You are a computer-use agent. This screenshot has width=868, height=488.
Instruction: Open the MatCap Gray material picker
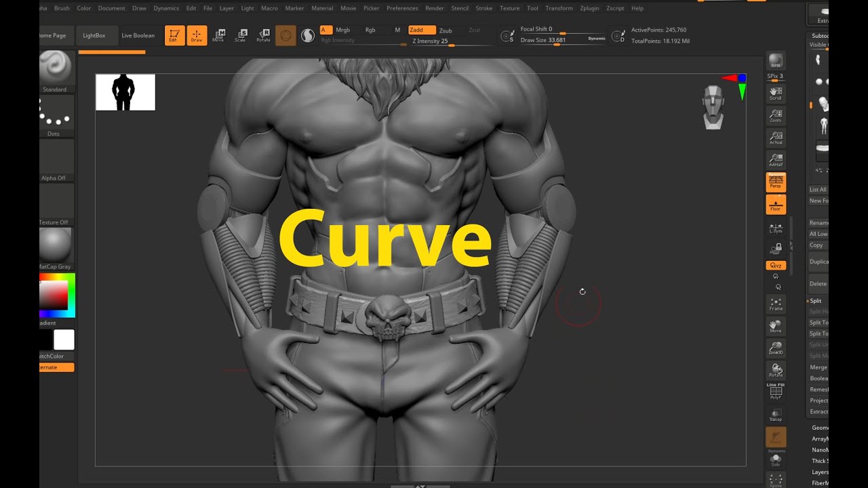click(56, 249)
